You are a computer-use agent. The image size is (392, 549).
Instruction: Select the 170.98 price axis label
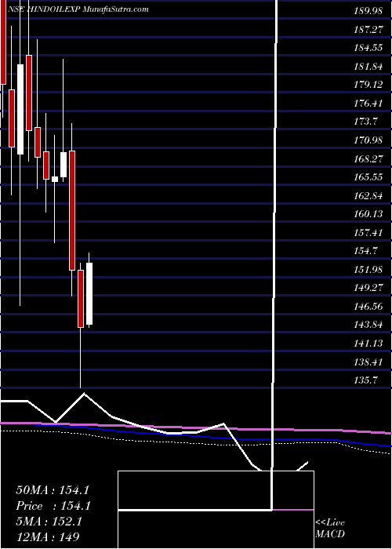368,140
